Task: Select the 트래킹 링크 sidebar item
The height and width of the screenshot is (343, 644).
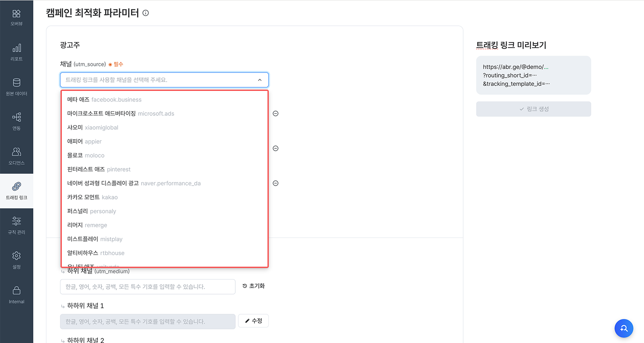Action: [16, 191]
